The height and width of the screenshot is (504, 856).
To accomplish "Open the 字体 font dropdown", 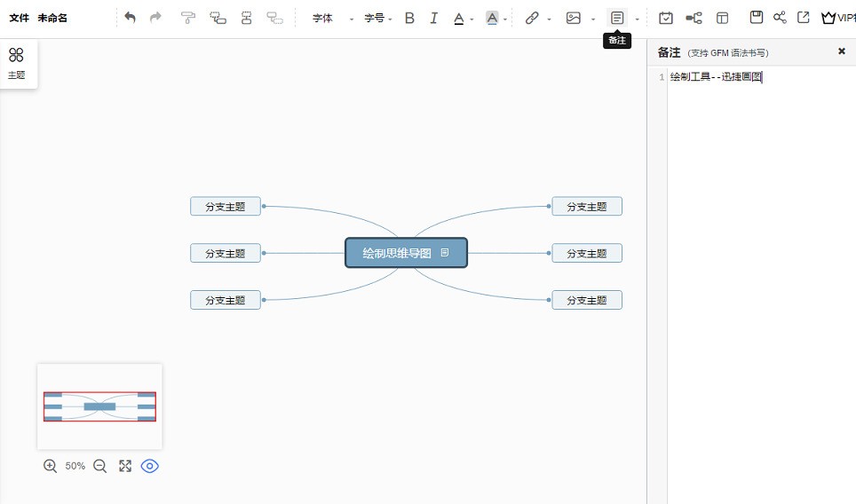I will click(x=332, y=18).
